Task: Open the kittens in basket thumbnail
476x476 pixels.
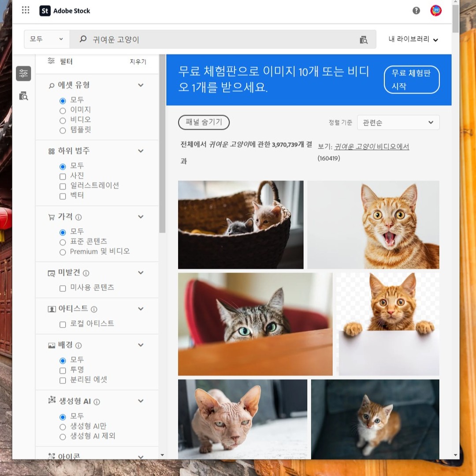Action: tap(241, 225)
